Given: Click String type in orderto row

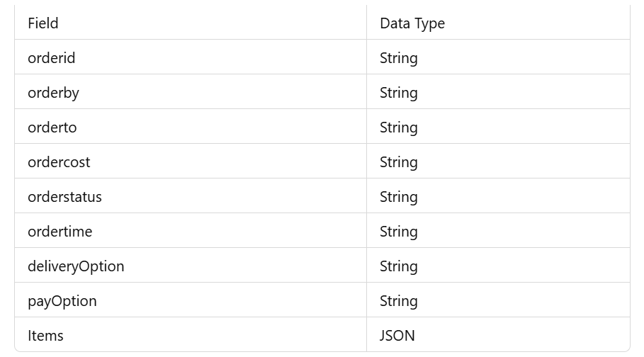Looking at the screenshot, I should pyautogui.click(x=498, y=127).
